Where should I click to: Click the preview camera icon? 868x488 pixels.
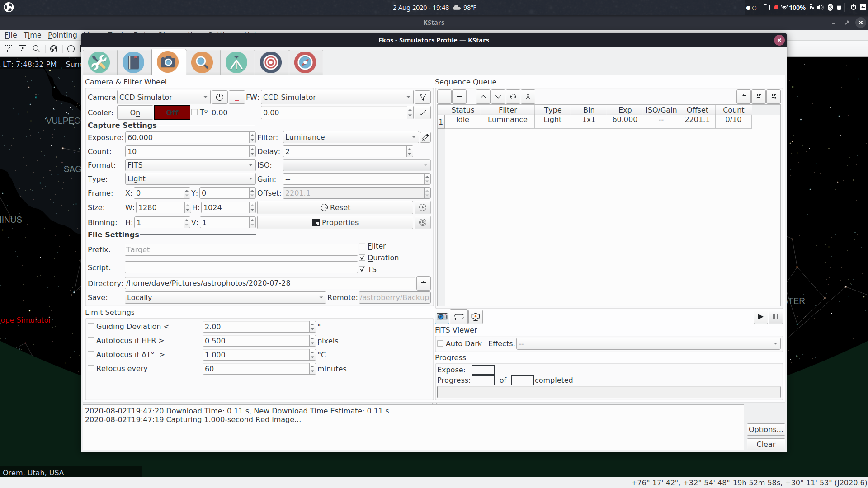(442, 317)
